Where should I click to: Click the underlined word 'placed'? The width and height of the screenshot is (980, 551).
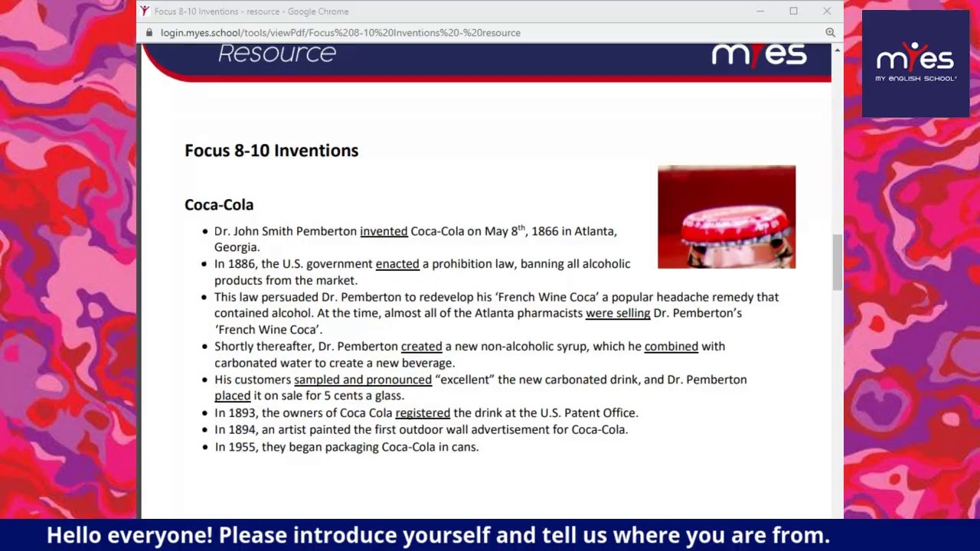233,396
